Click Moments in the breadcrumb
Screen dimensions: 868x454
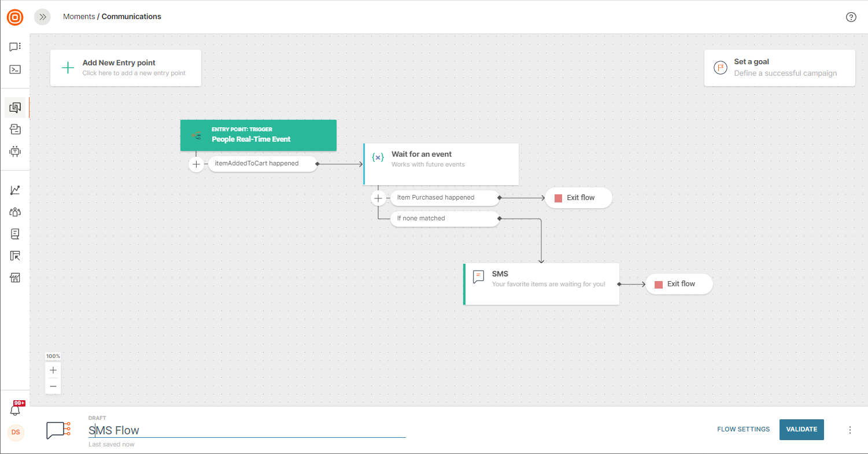pyautogui.click(x=79, y=17)
